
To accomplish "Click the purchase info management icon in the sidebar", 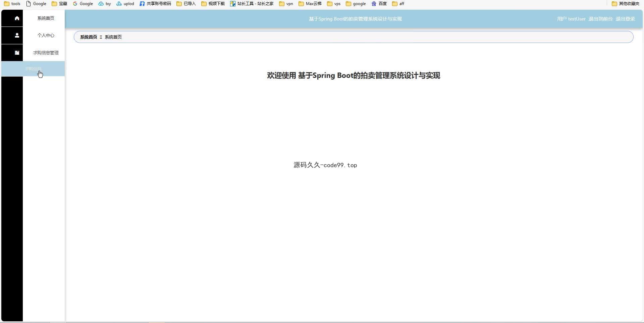I will point(17,52).
